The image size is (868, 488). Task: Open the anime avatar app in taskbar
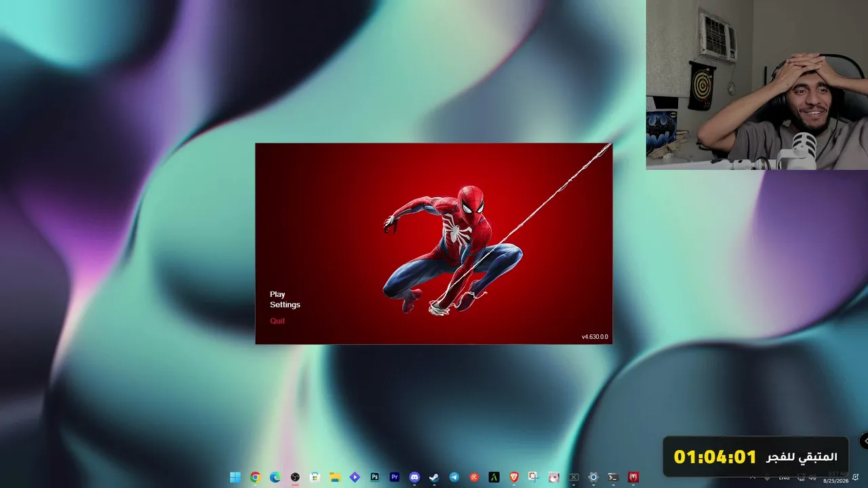(x=554, y=477)
